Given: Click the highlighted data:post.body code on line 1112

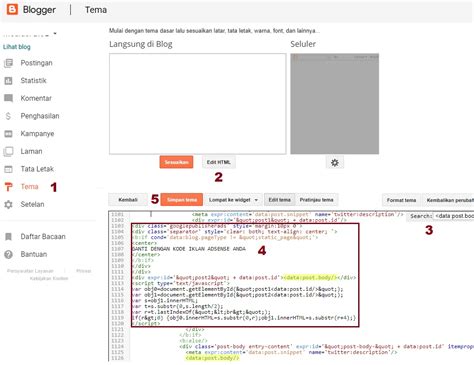Looking at the screenshot, I should tap(310, 277).
